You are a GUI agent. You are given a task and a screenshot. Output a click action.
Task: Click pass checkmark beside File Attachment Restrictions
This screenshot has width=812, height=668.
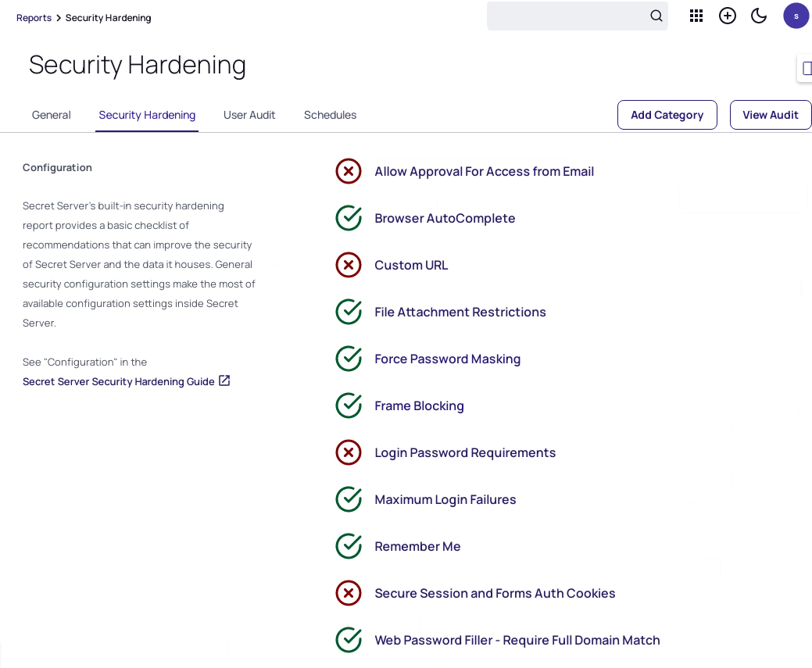coord(349,312)
